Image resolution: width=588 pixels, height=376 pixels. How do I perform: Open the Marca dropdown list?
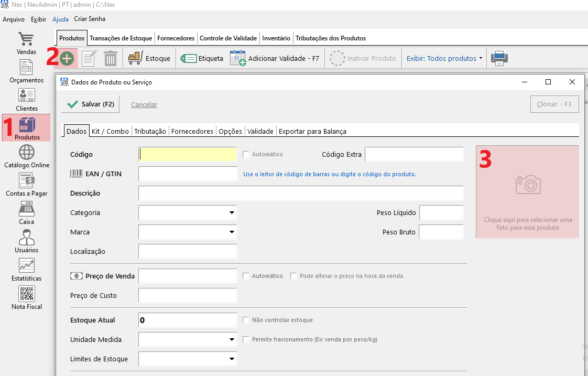pos(231,232)
